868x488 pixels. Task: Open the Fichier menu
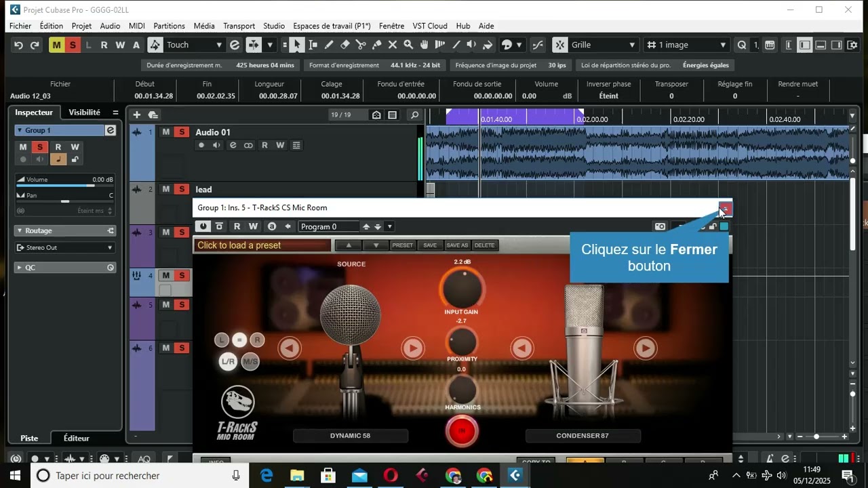point(20,26)
